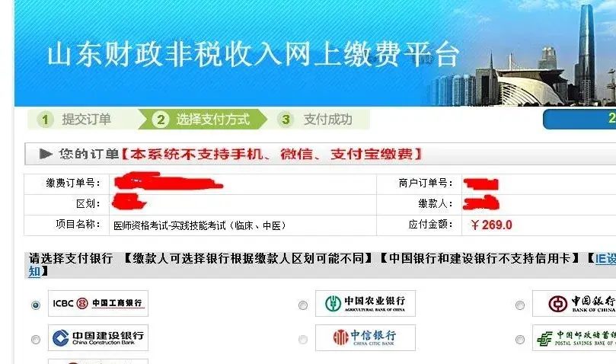The image size is (616, 364).
Task: Click the ICBC bank logo
Action: [x=98, y=303]
